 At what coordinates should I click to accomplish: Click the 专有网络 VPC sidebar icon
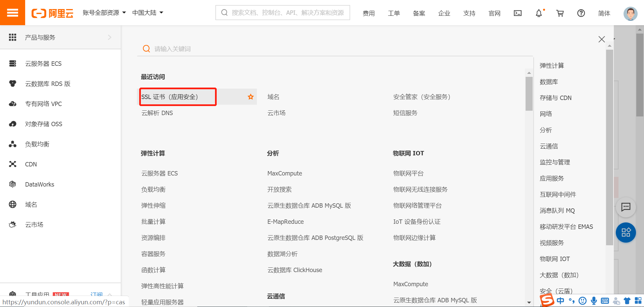(x=13, y=104)
